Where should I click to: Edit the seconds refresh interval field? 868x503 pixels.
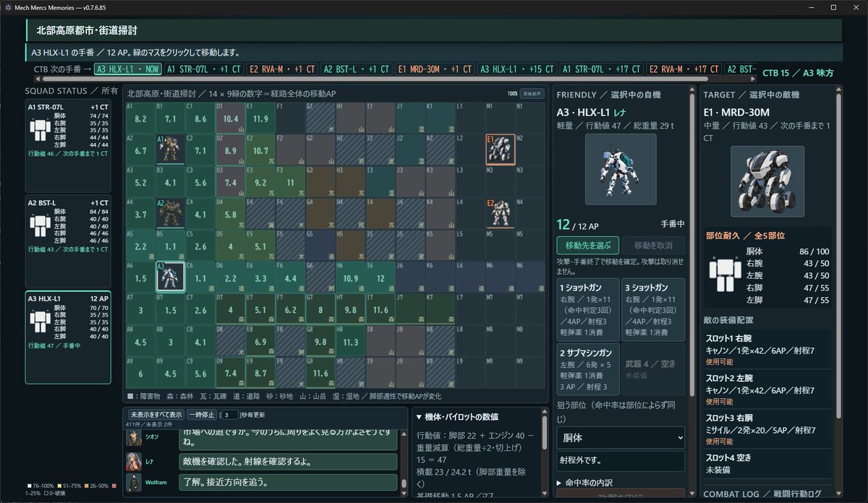click(x=229, y=415)
